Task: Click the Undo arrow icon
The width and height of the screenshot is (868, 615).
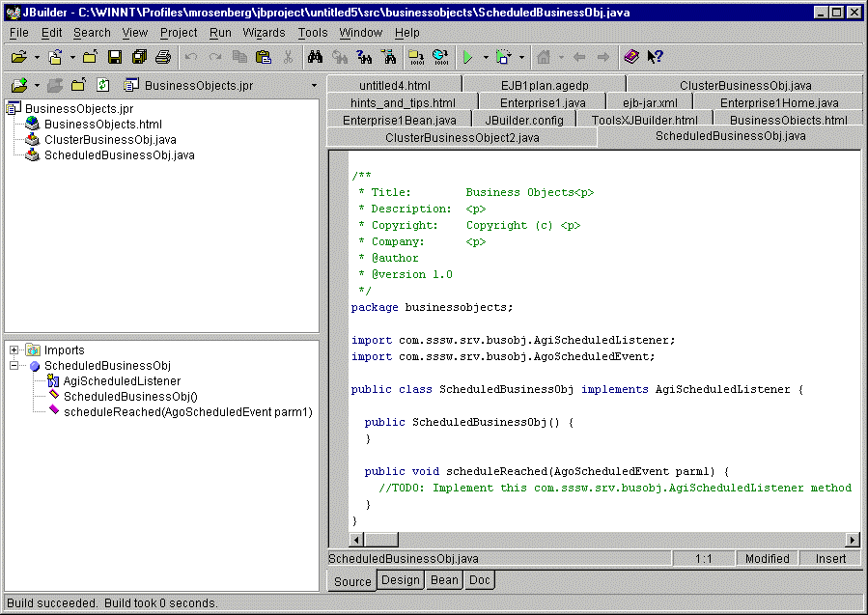Action: tap(191, 57)
